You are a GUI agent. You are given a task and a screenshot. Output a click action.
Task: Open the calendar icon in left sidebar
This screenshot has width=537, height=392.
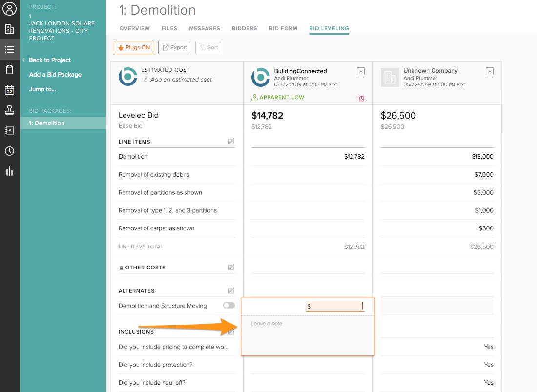click(x=10, y=90)
